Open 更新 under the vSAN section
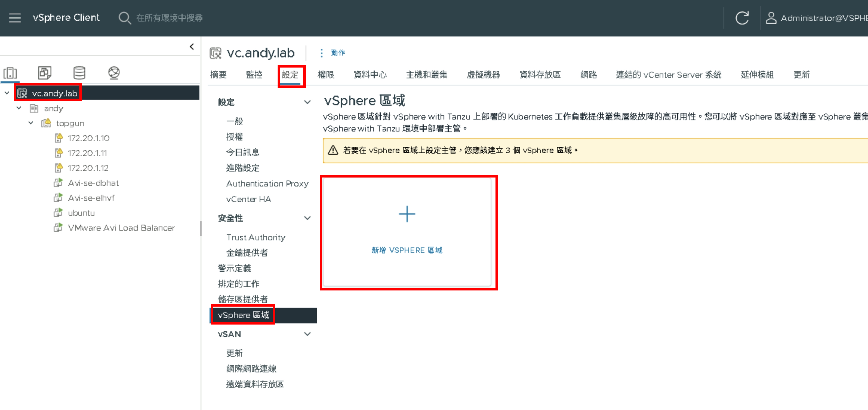Viewport: 868px width, 410px height. pyautogui.click(x=235, y=353)
